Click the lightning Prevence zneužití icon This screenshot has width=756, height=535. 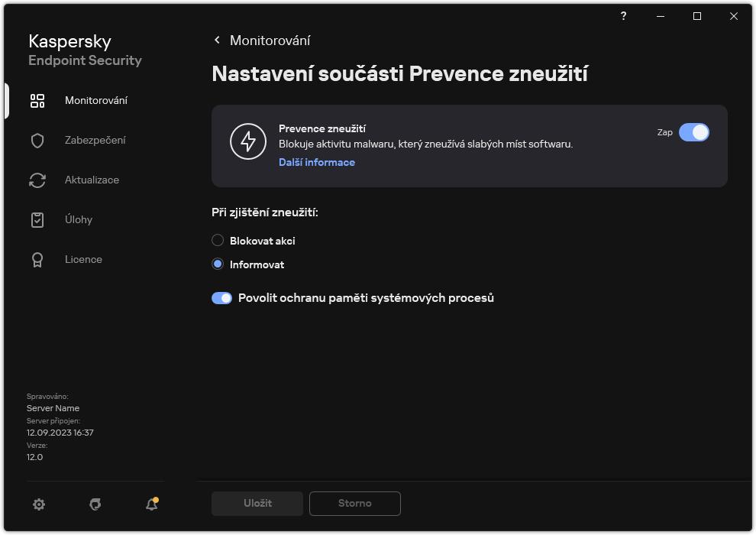coord(248,141)
